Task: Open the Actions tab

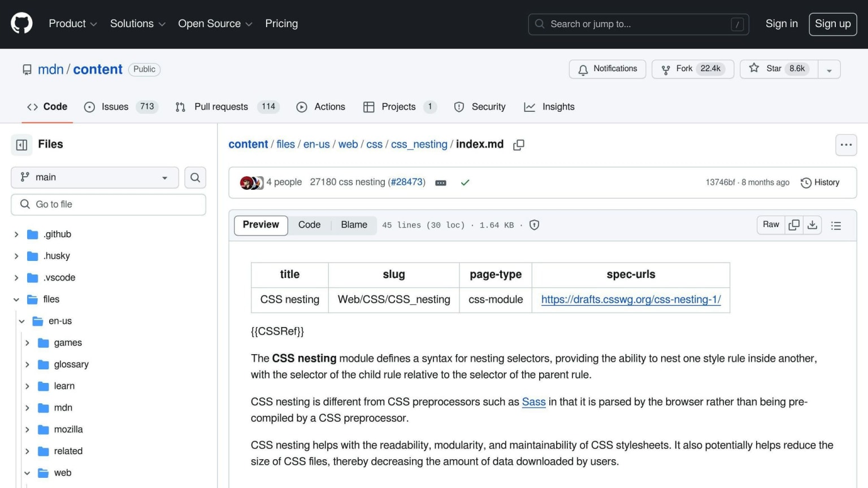Action: (x=320, y=107)
